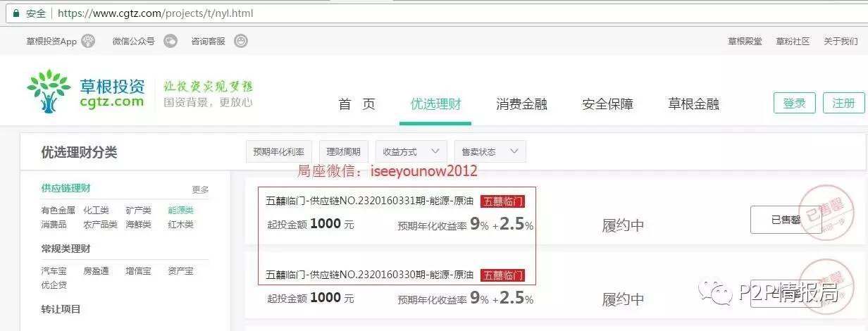Click the 咨询客服 smiley icon
The height and width of the screenshot is (331, 868).
click(x=241, y=41)
